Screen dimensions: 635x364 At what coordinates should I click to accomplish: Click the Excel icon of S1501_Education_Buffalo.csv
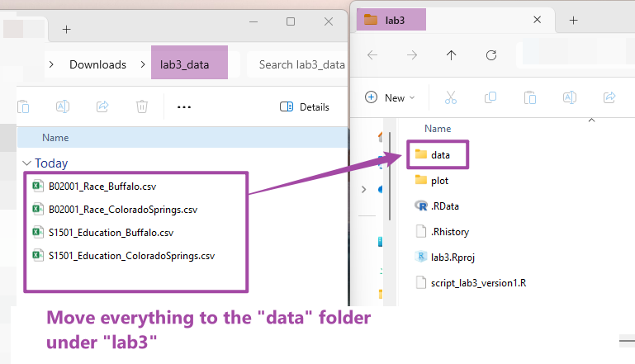tap(38, 232)
